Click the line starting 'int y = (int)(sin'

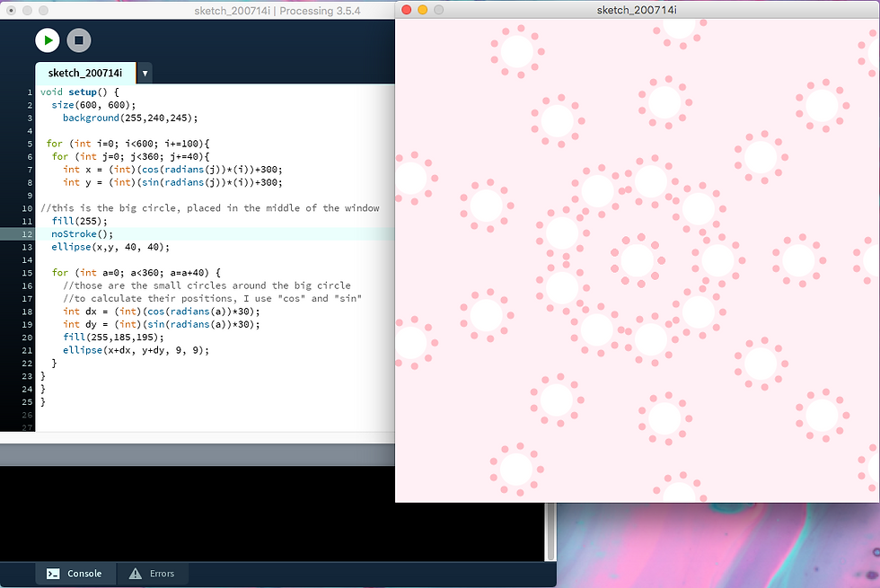click(x=172, y=182)
